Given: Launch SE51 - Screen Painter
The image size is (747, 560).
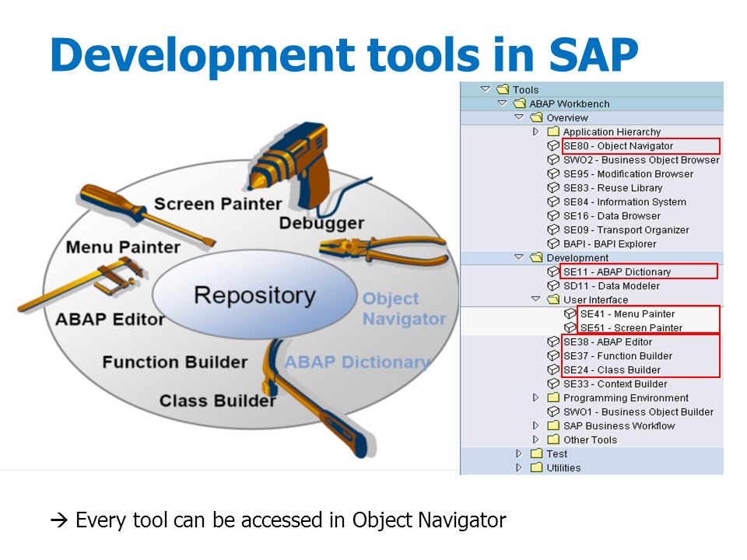Looking at the screenshot, I should tap(631, 327).
